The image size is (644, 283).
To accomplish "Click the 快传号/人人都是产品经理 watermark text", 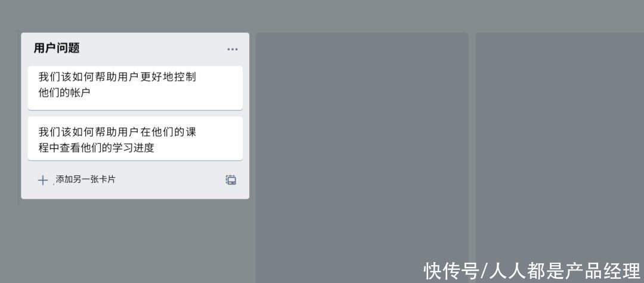I will click(532, 271).
